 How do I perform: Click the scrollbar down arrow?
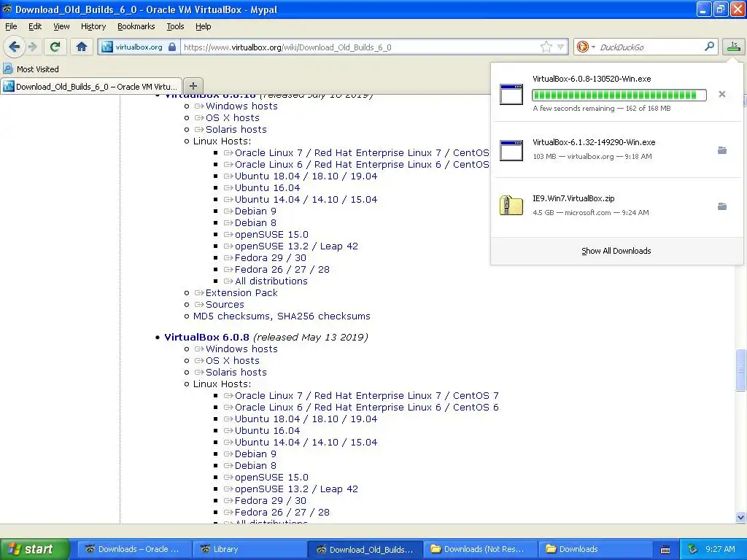click(741, 517)
